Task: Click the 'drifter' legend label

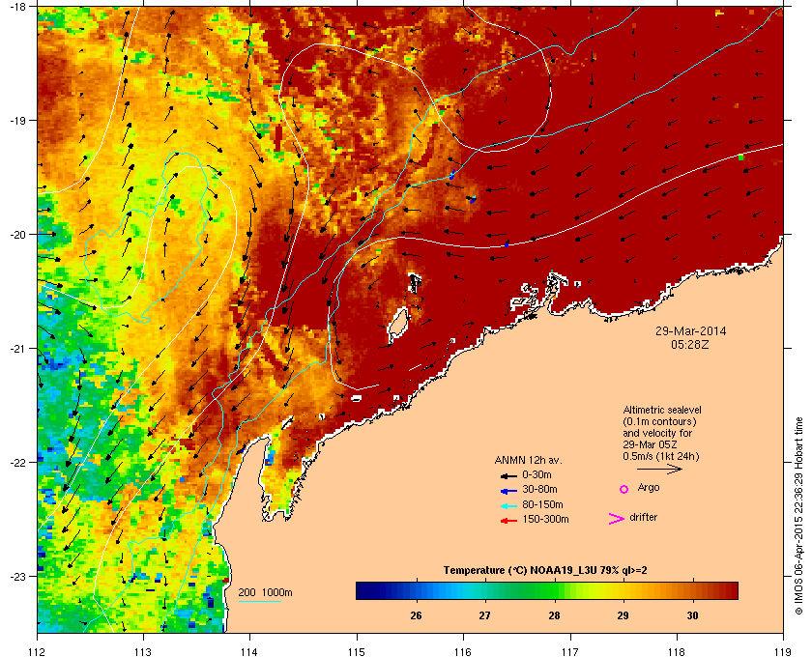Action: [643, 517]
